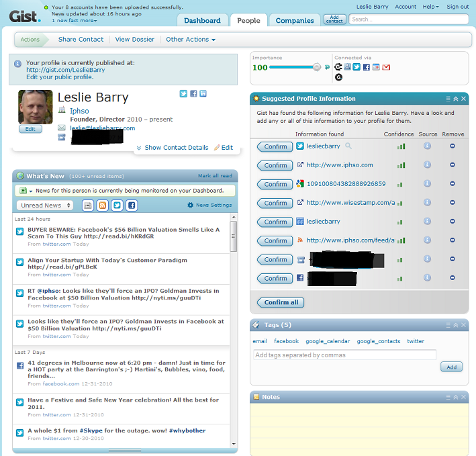The width and height of the screenshot is (476, 456).
Task: Click the flag icon next to importance slider
Action: click(327, 67)
